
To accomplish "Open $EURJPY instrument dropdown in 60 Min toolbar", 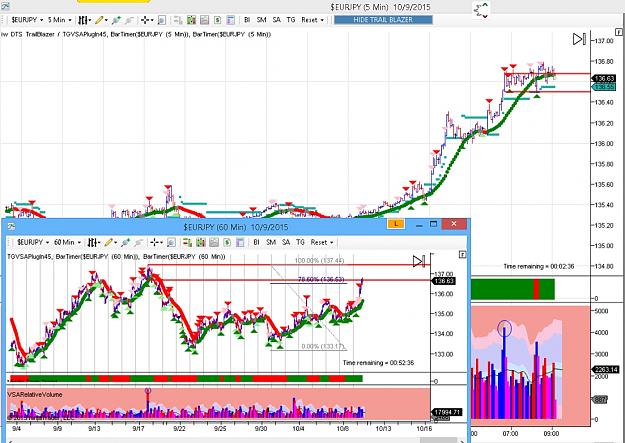I will click(33, 242).
